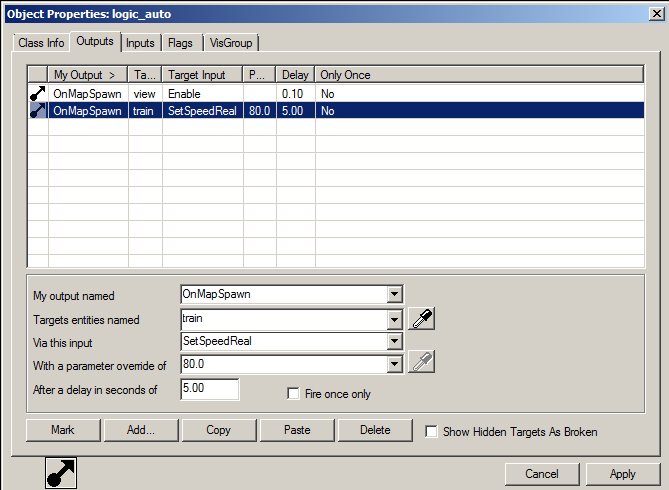Click the arrow icon of the selected SetSpeedReal row

[x=38, y=111]
